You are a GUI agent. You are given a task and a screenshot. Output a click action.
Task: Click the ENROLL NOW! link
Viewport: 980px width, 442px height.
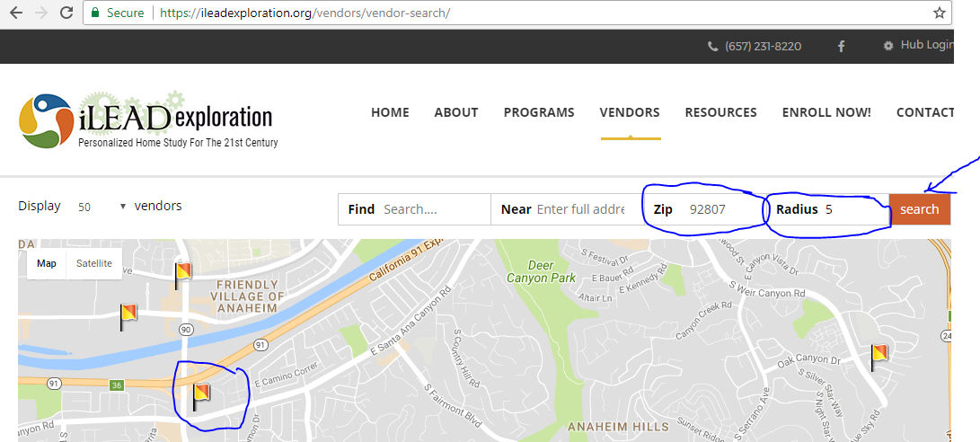point(826,112)
